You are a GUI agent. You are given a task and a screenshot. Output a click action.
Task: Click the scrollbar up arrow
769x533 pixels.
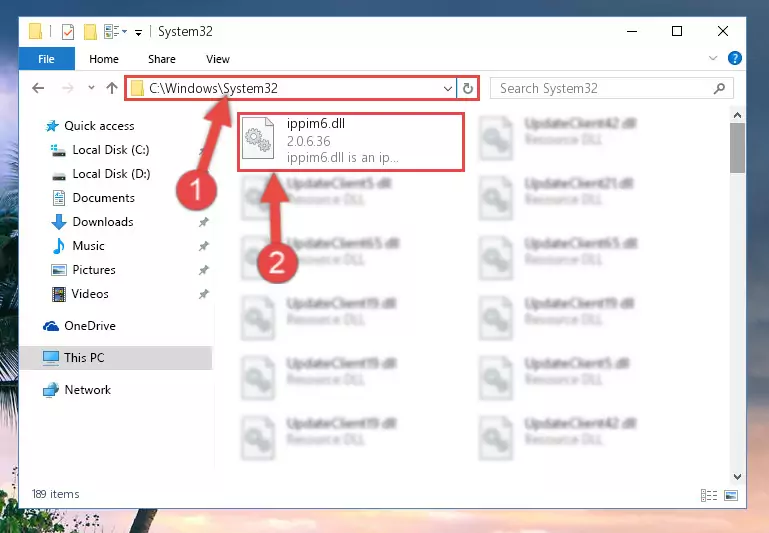(x=737, y=116)
